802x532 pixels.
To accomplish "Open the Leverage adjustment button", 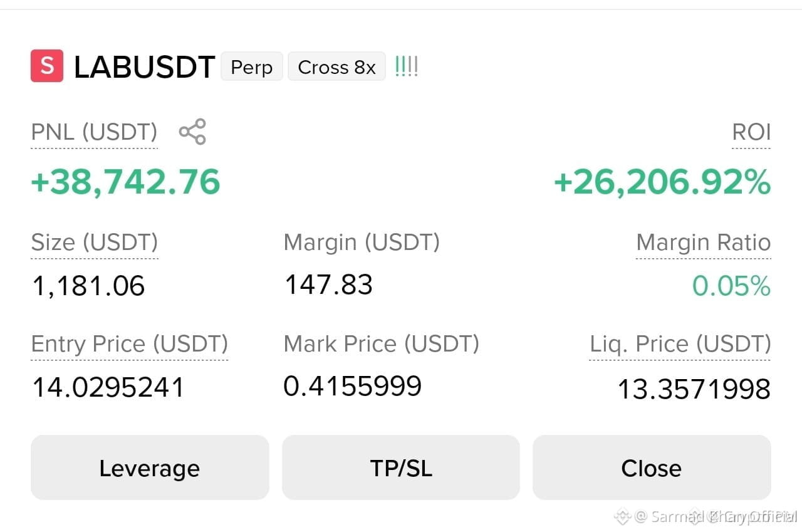I will 150,467.
